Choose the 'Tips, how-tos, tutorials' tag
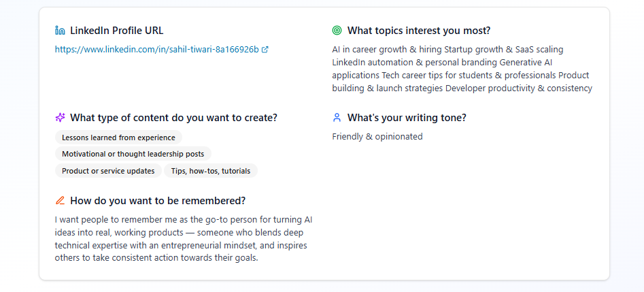This screenshot has height=292, width=644. point(211,171)
